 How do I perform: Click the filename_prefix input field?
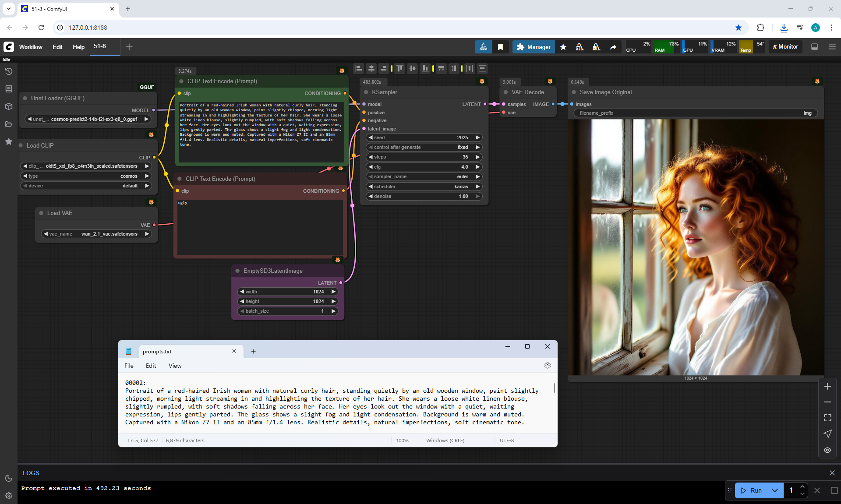[x=695, y=113]
